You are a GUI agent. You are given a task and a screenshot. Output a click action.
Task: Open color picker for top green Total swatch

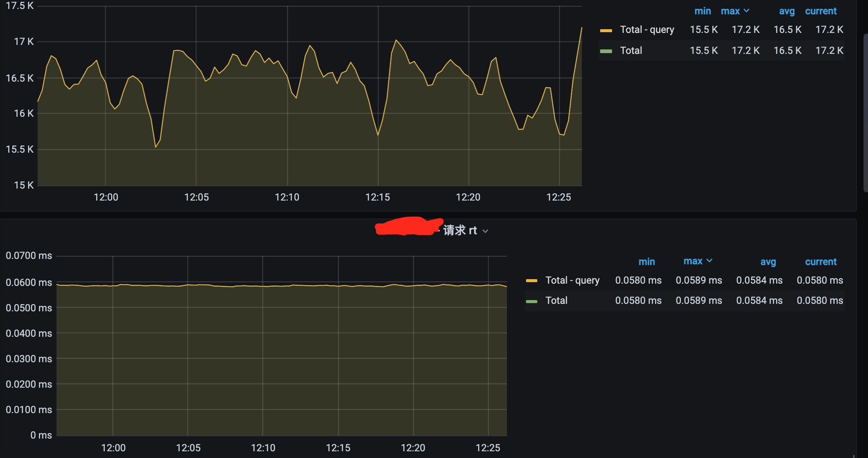(x=606, y=51)
